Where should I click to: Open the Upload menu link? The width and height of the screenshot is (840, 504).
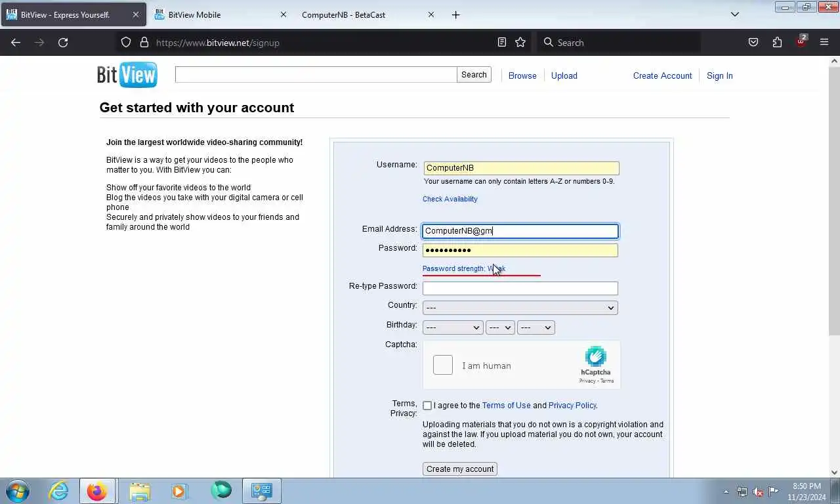(x=564, y=75)
